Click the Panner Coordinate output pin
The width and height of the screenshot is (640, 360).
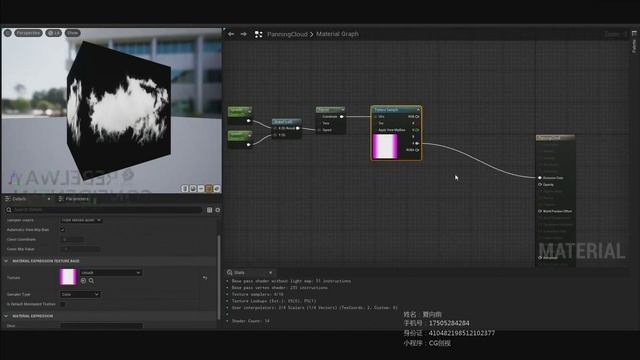point(342,117)
